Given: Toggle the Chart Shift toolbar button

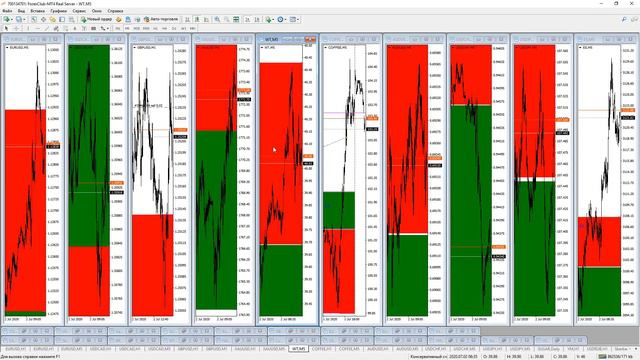Looking at the screenshot, I should tap(257, 19).
